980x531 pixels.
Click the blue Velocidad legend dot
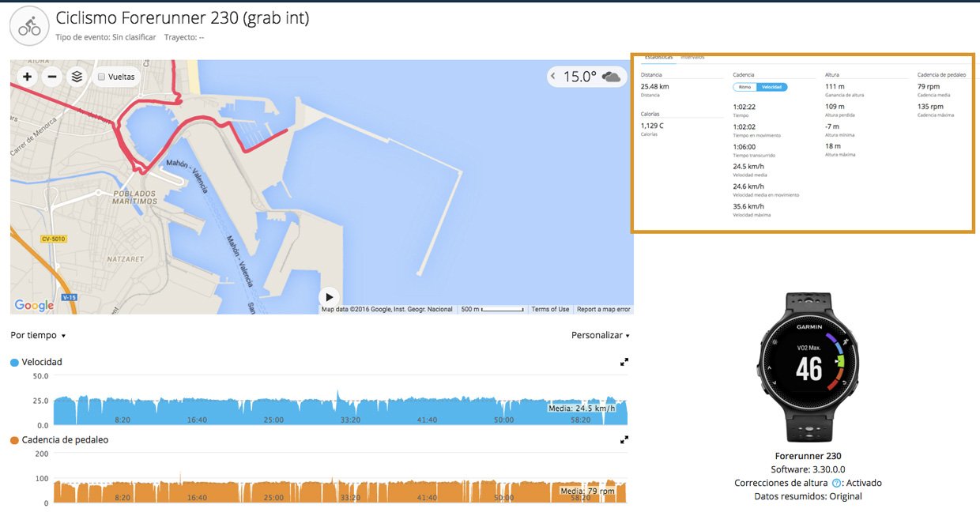click(x=14, y=363)
